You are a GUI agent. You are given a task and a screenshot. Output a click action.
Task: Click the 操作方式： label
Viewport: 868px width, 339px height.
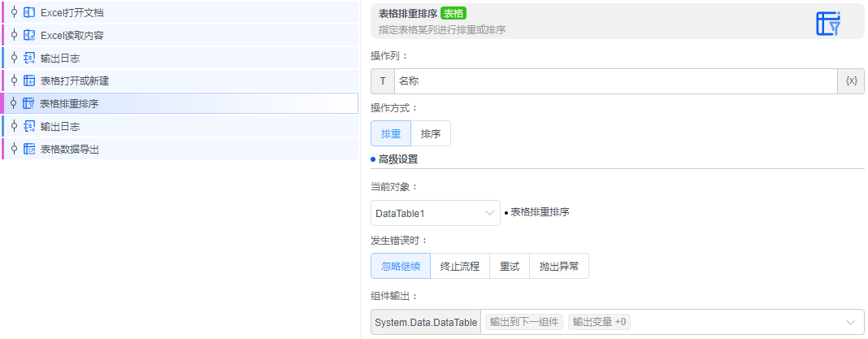(395, 107)
